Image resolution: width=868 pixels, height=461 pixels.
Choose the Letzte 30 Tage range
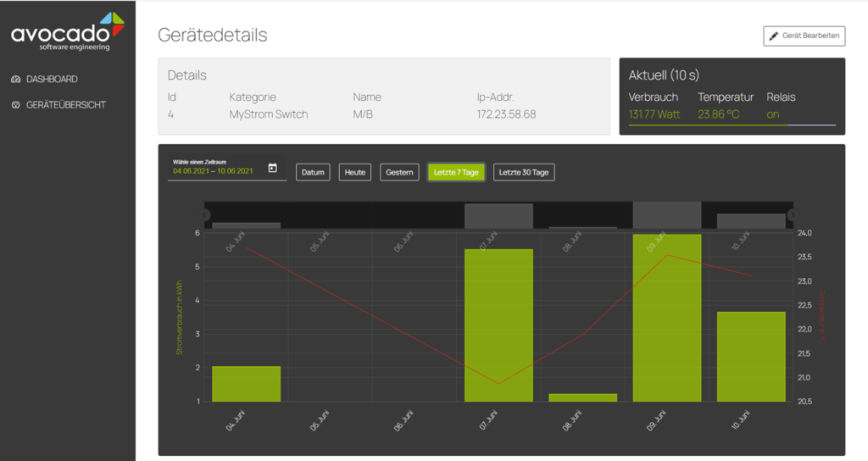(x=524, y=172)
